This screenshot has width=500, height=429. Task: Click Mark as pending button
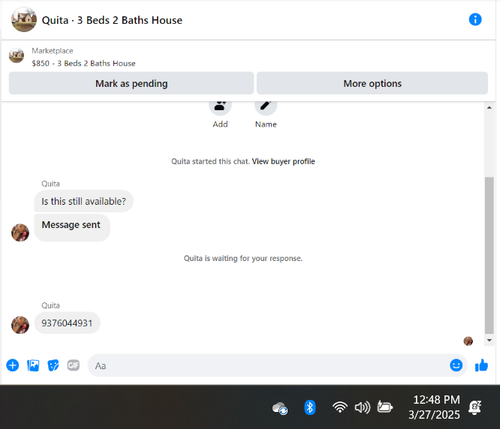click(131, 83)
